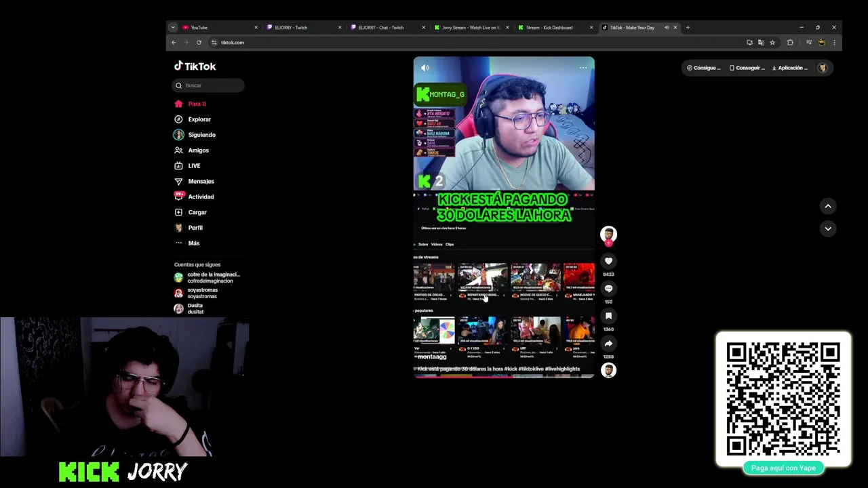868x488 pixels.
Task: Open the TikTok logo home link
Action: (x=195, y=66)
